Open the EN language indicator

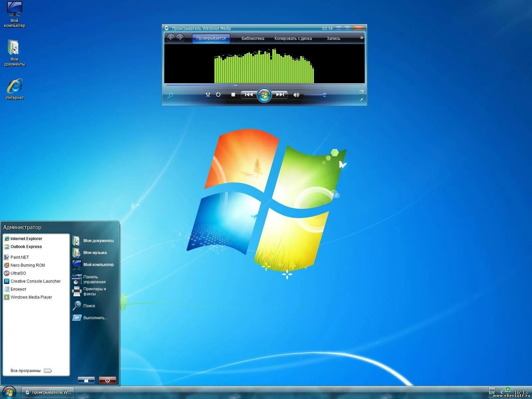492,392
